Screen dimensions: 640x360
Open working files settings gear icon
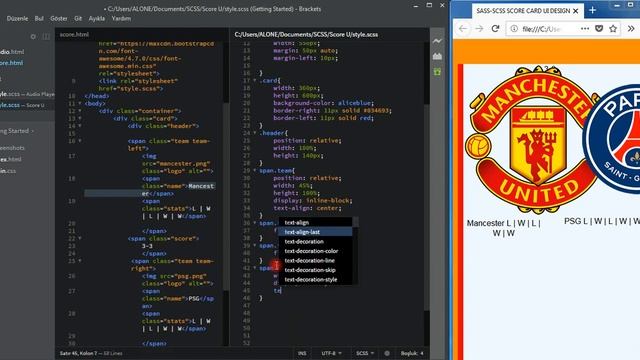click(33, 37)
